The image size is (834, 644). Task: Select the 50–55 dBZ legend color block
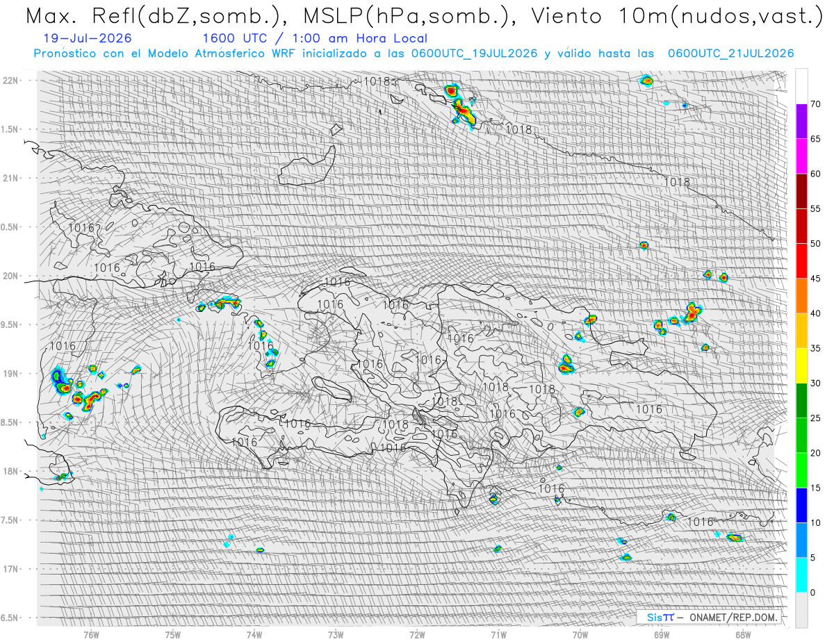click(x=801, y=226)
